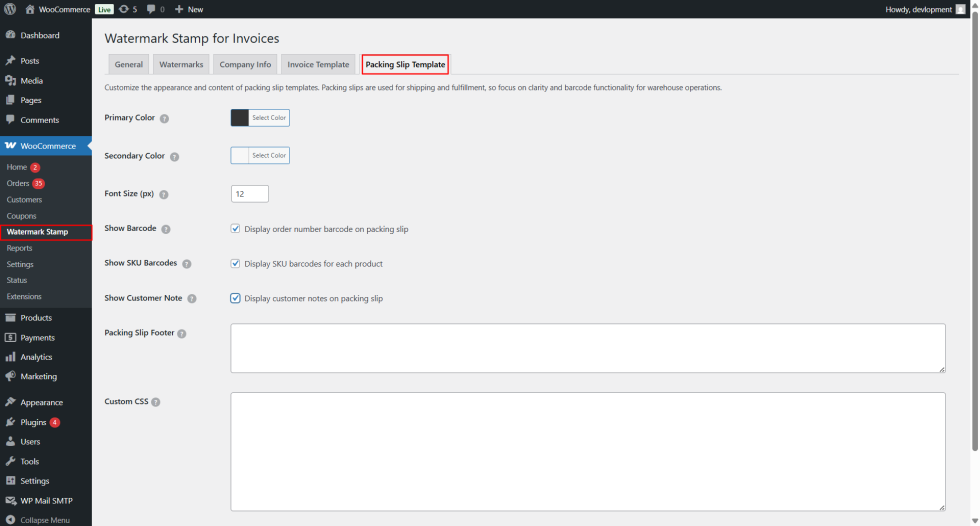Switch to the Watermarks tab

181,64
